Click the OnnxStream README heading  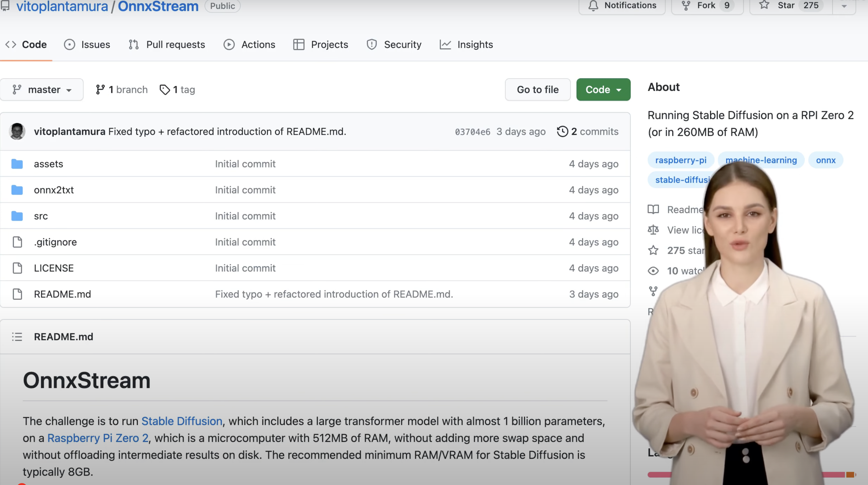click(87, 380)
